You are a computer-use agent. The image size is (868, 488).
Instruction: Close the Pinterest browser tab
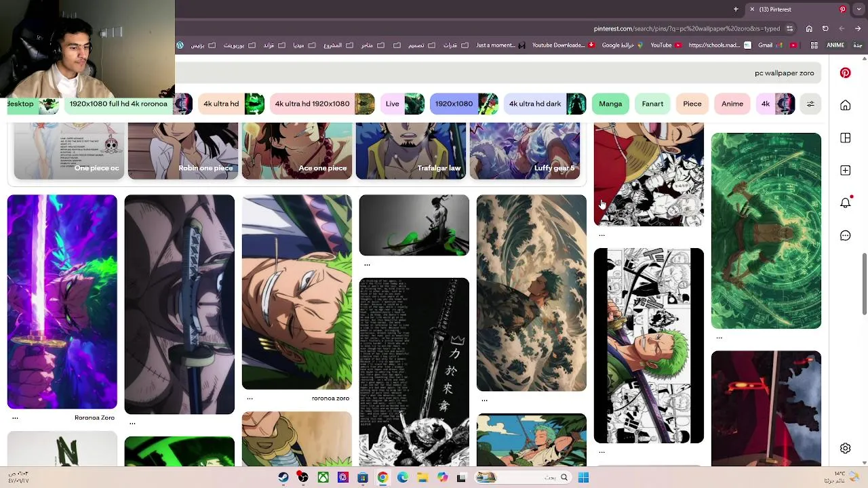[751, 9]
